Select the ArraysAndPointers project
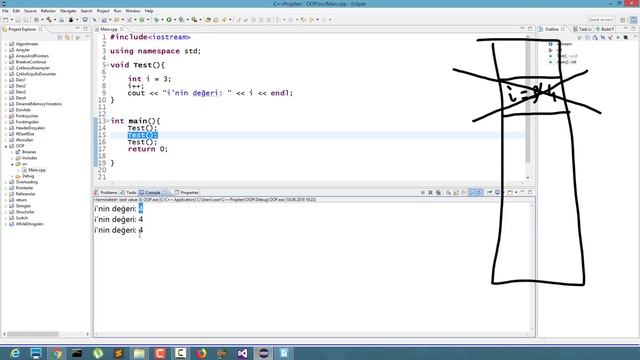640x360 pixels. (x=29, y=56)
